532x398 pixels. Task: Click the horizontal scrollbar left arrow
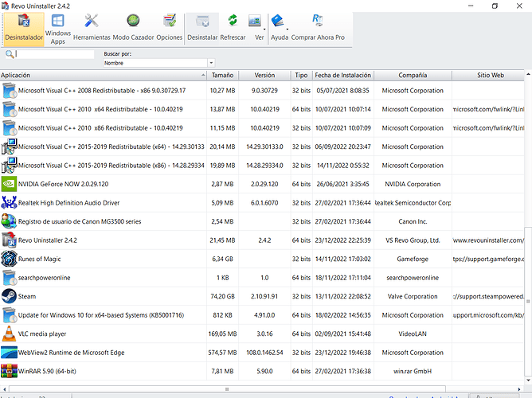[x=4, y=389]
